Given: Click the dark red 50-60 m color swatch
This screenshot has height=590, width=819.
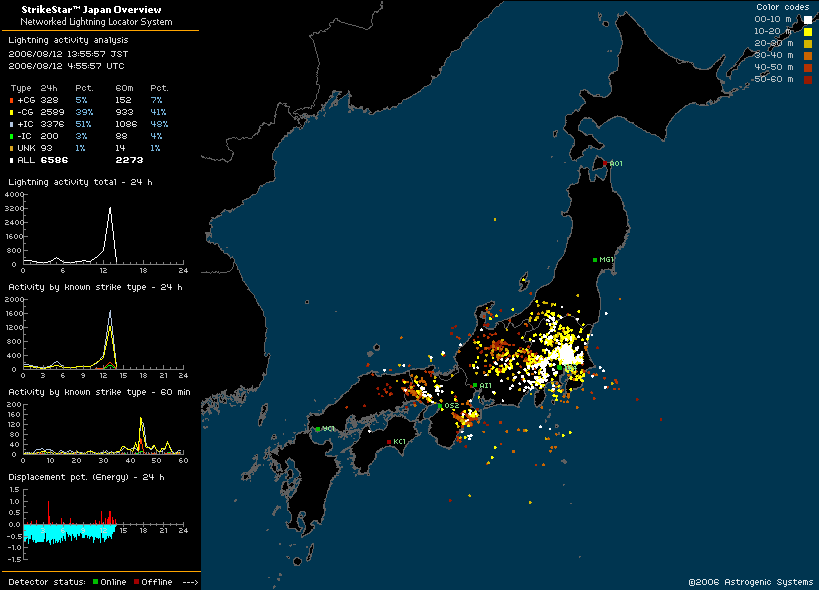Looking at the screenshot, I should coord(807,79).
